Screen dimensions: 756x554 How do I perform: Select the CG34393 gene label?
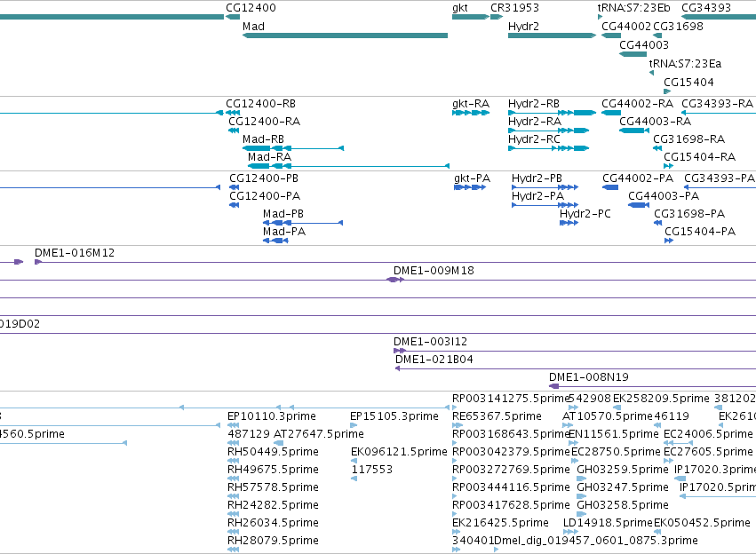pyautogui.click(x=706, y=8)
